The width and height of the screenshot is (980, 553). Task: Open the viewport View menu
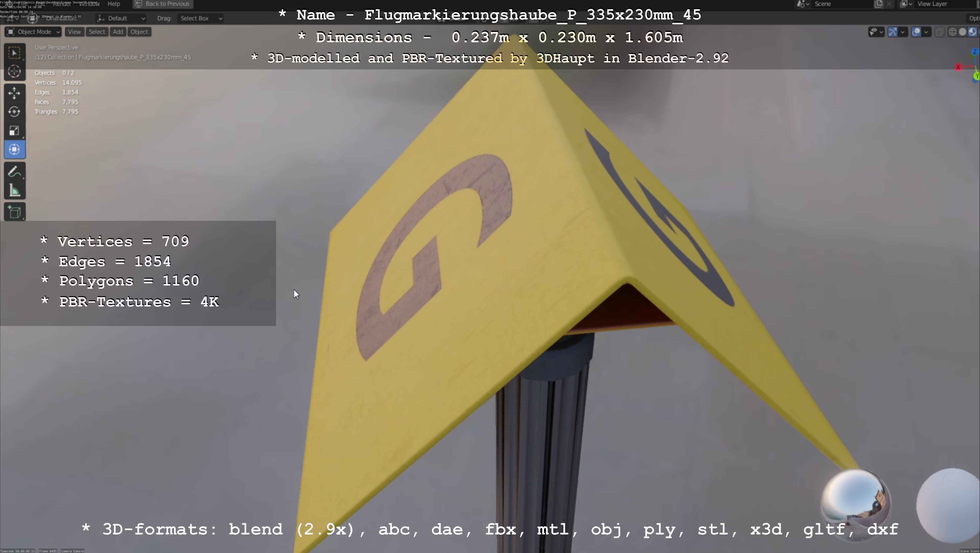[74, 32]
